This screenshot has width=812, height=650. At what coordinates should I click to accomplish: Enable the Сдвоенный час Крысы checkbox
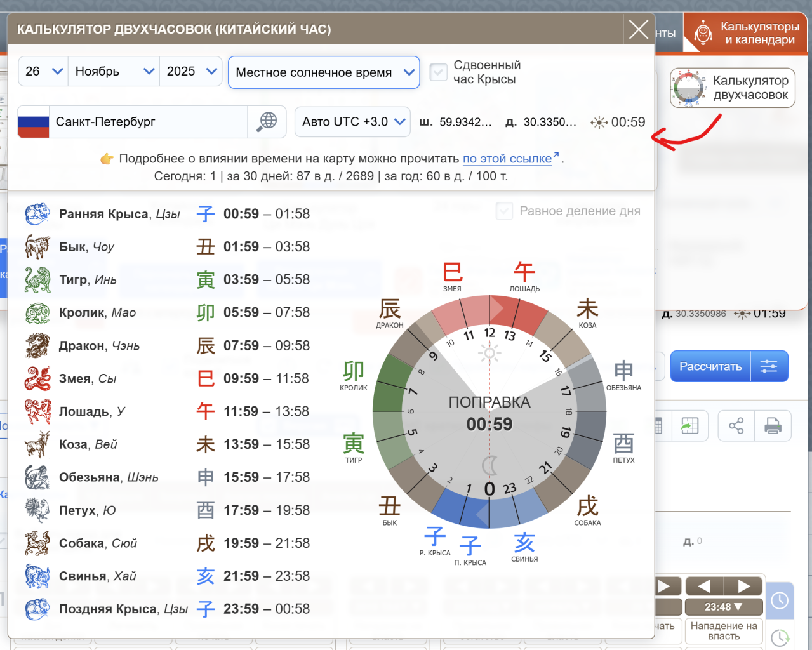coord(439,72)
